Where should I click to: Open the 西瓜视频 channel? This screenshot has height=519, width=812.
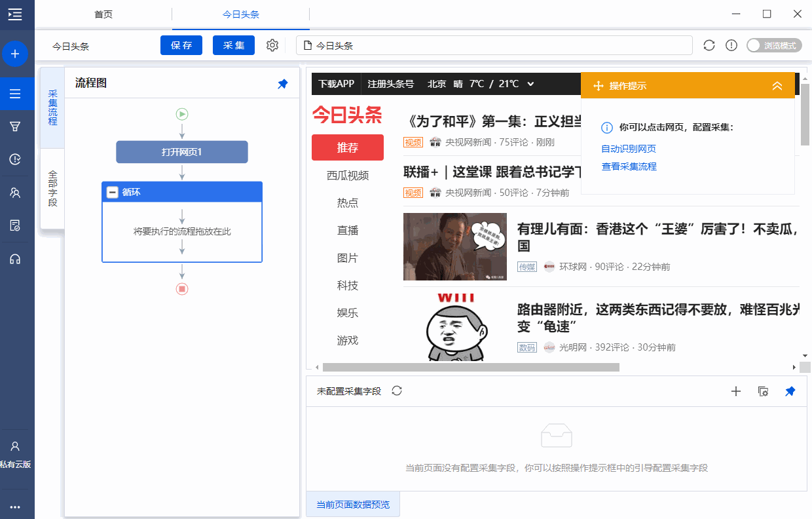pyautogui.click(x=348, y=176)
